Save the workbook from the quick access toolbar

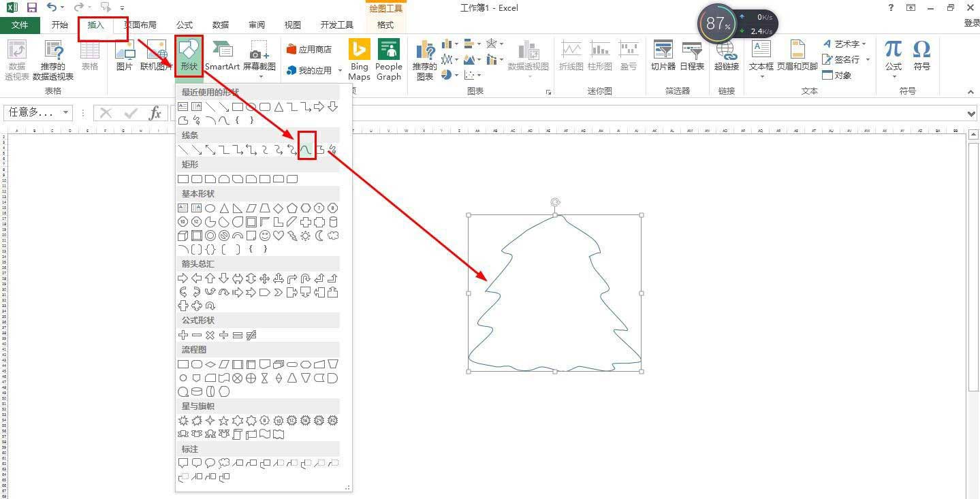[31, 7]
